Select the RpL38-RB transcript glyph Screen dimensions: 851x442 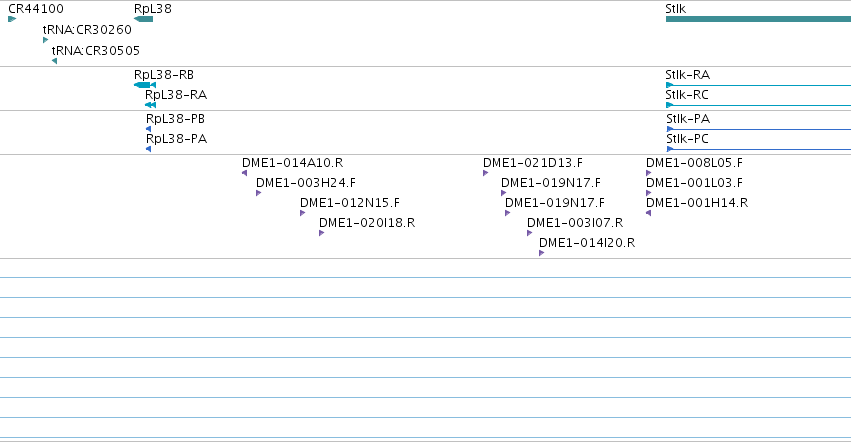[145, 85]
